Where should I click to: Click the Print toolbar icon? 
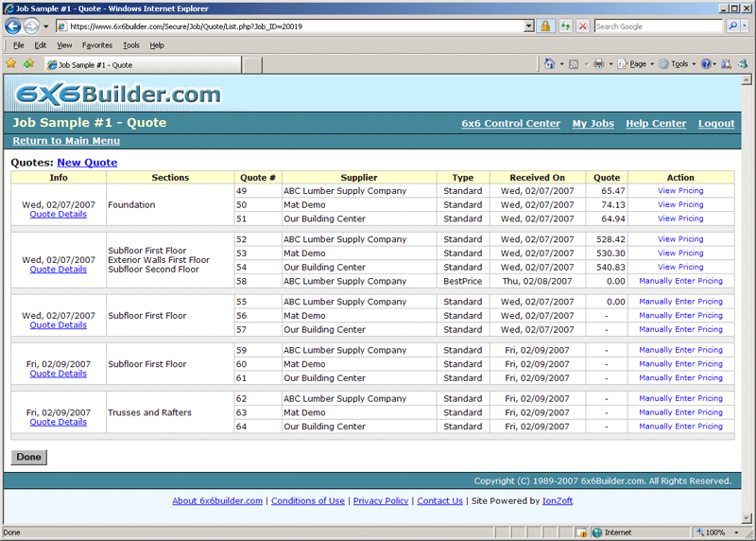(x=598, y=64)
